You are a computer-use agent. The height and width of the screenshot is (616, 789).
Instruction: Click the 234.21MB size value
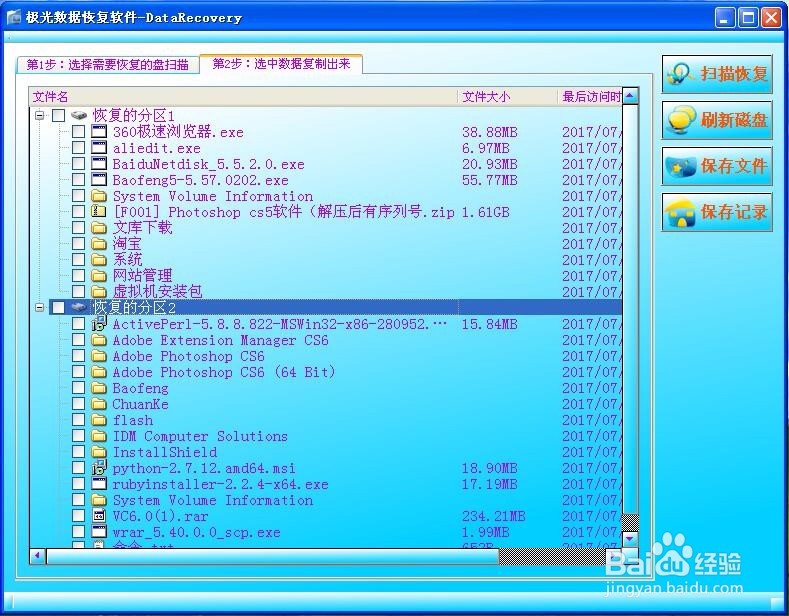coord(494,516)
